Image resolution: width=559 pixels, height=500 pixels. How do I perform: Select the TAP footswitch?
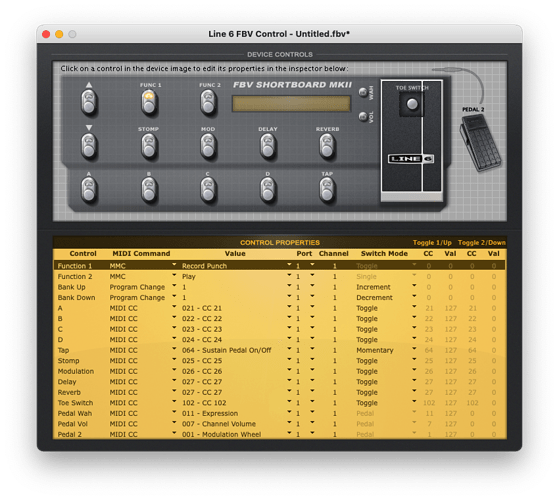[327, 190]
